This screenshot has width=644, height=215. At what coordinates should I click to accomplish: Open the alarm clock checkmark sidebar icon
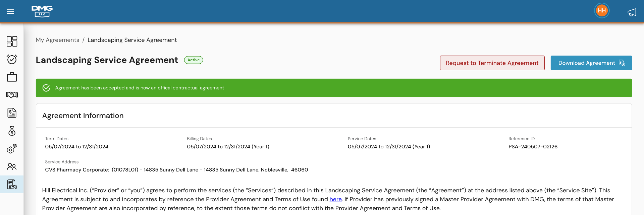pos(12,59)
